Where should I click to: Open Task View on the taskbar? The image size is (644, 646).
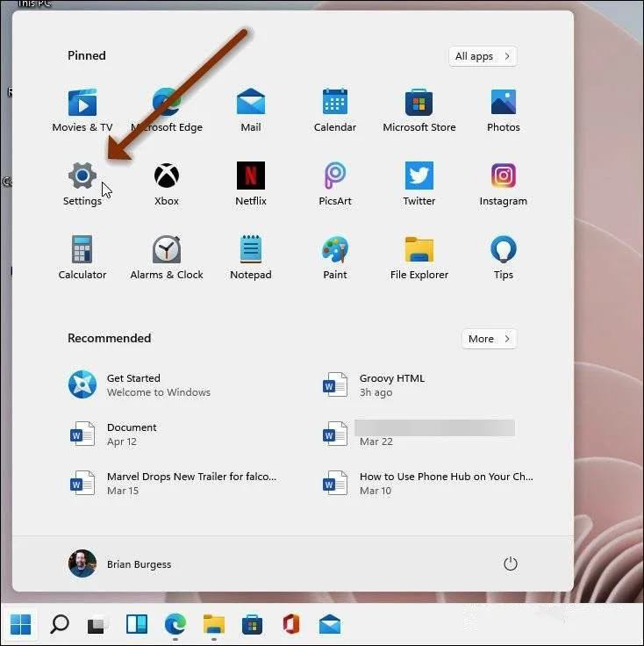[x=98, y=625]
